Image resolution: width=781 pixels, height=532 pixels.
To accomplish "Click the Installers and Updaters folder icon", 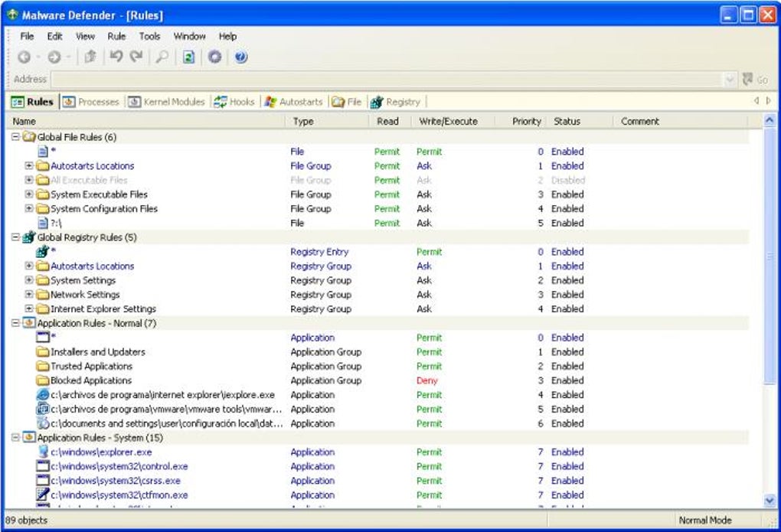I will (x=43, y=351).
